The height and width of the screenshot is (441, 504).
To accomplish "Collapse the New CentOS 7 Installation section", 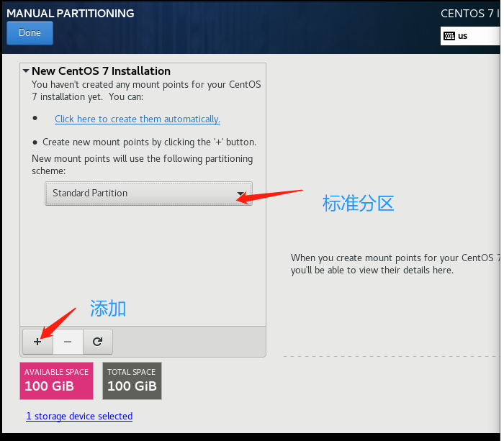I will [x=26, y=71].
